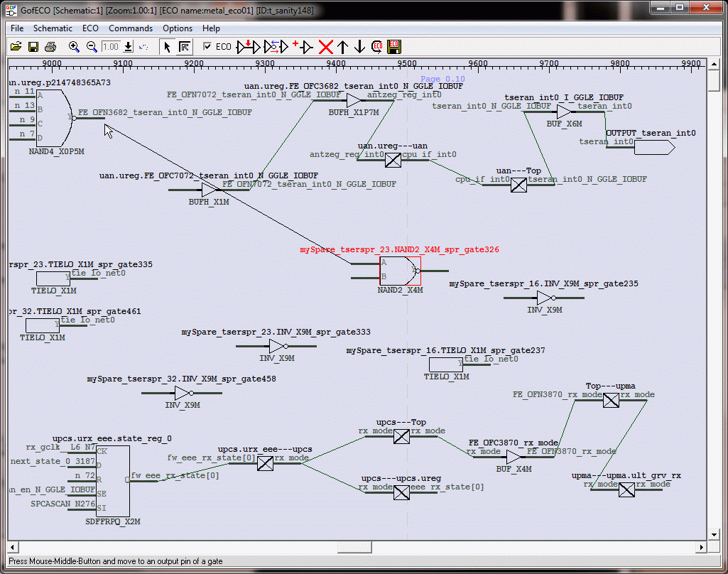
Task: Click the insert gate between buffers icon
Action: tap(248, 47)
